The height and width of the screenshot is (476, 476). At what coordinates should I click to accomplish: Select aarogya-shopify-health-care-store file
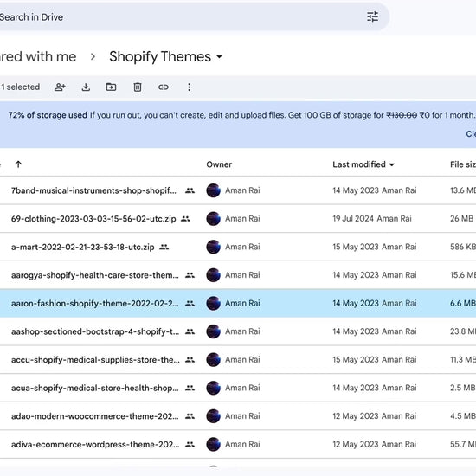pyautogui.click(x=95, y=275)
